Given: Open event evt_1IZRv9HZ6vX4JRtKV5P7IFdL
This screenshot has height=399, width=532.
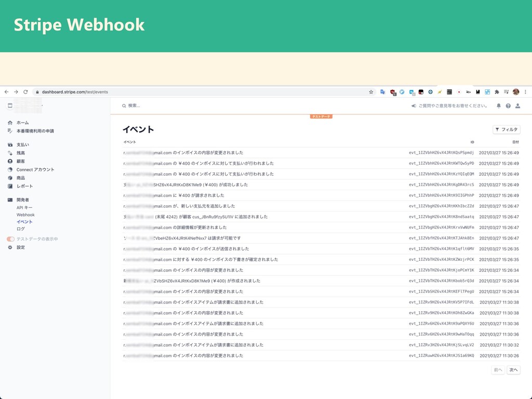Looking at the screenshot, I should click(321, 303).
